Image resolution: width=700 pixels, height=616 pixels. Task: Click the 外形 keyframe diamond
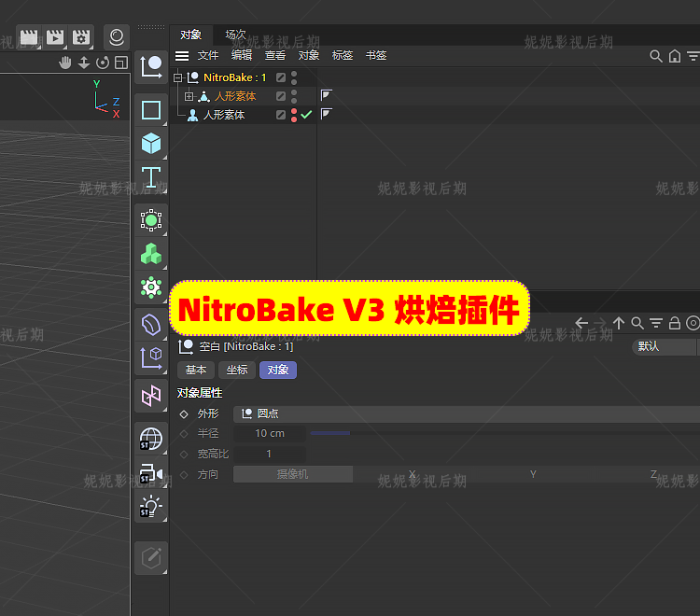[184, 414]
